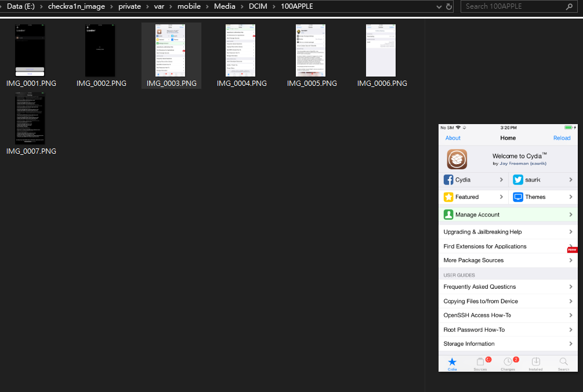
Task: Click the search magnifier icon
Action: tap(569, 6)
